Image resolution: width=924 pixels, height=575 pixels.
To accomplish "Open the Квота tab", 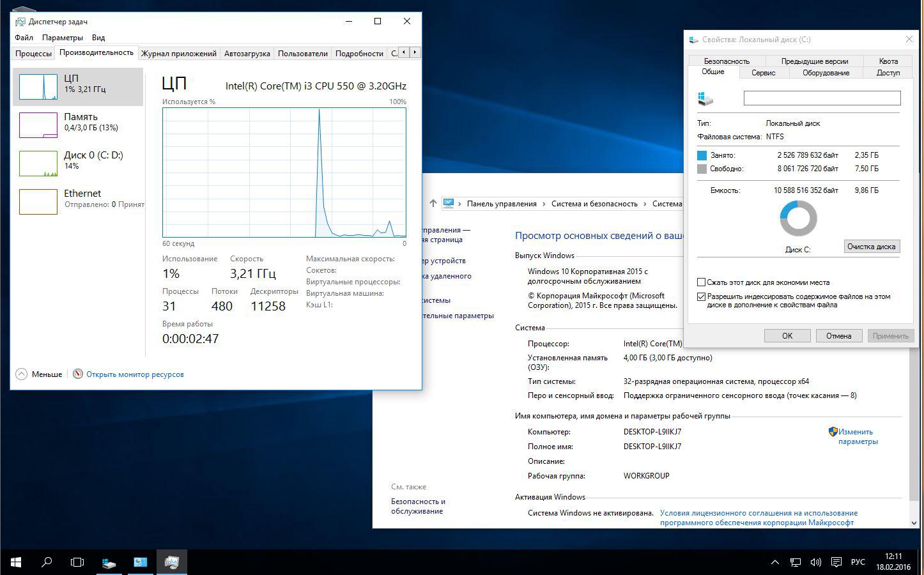I will [x=888, y=61].
